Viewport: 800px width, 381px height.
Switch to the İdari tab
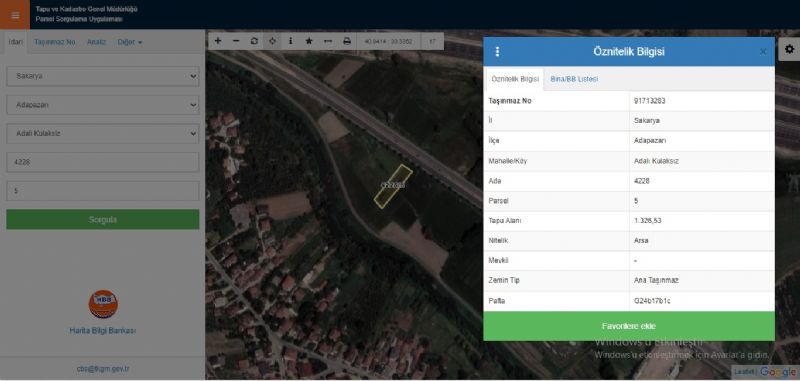(15, 42)
